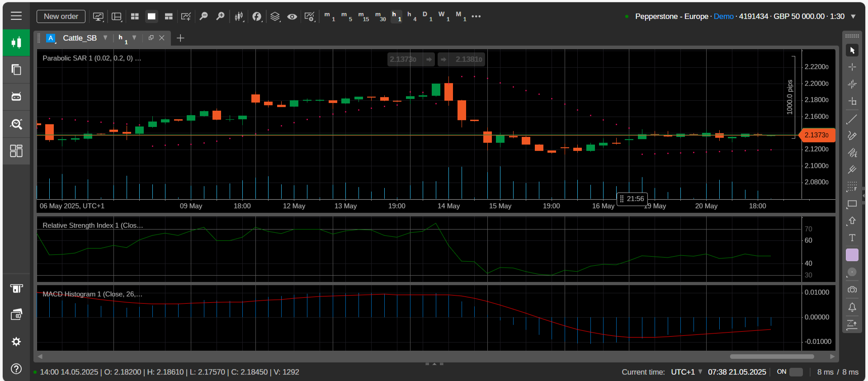Show more timeframes via ellipsis

coord(476,16)
